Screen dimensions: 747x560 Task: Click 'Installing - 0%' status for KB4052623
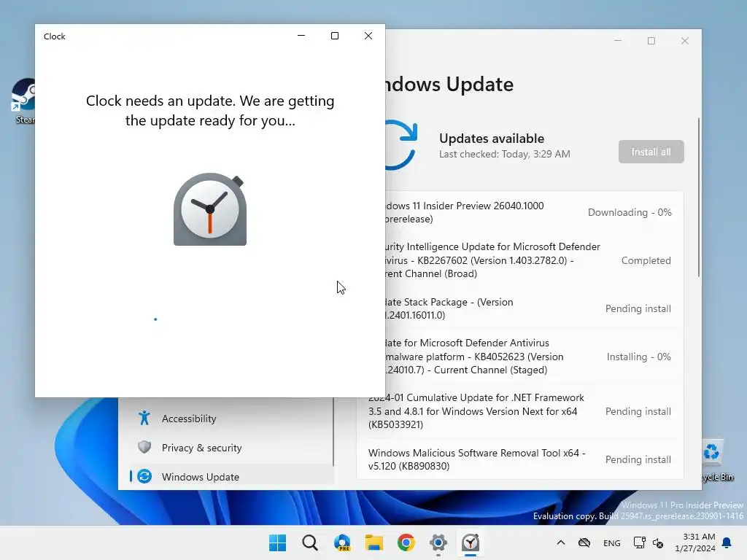coord(638,357)
